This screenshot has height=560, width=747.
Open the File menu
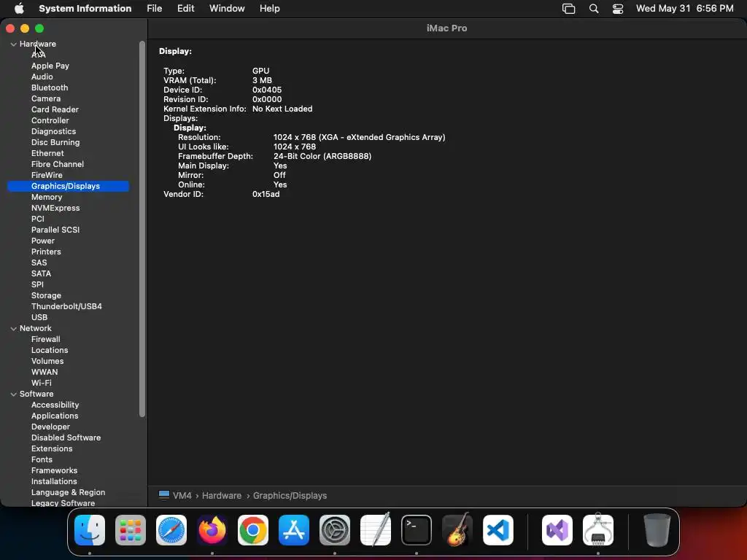(x=155, y=9)
